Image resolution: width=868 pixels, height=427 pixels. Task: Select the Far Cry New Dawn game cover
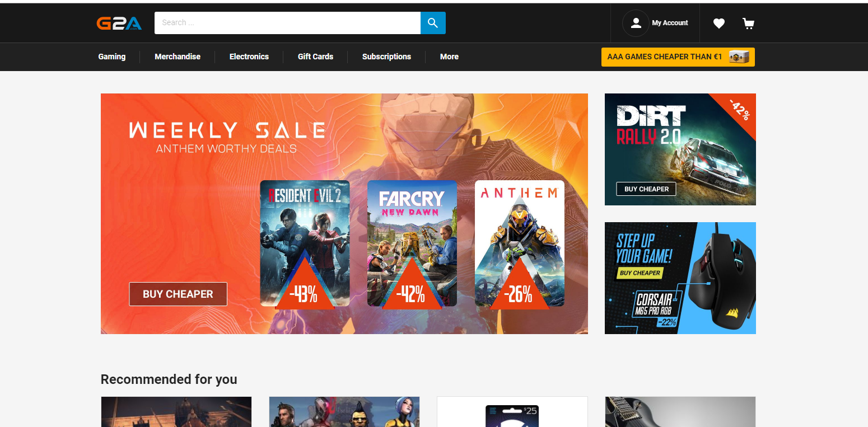click(412, 243)
